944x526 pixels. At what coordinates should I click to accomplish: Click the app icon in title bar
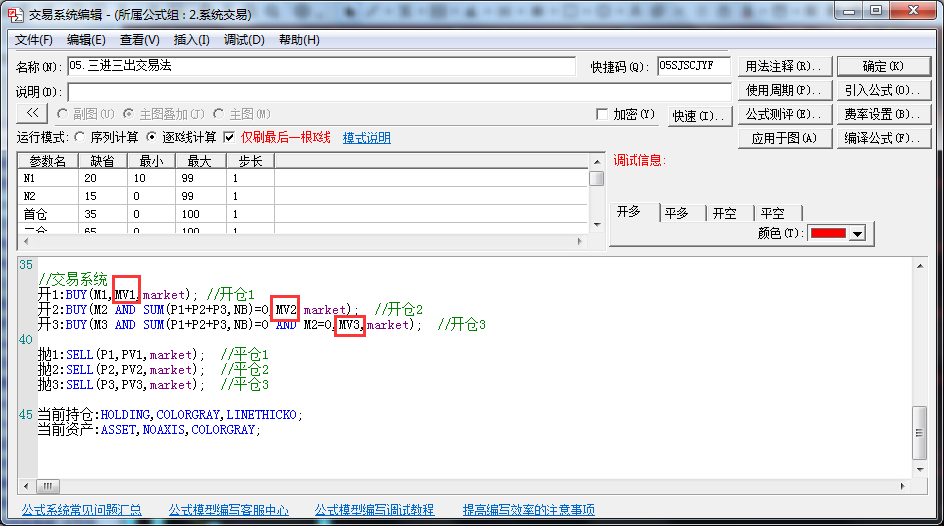(15, 11)
